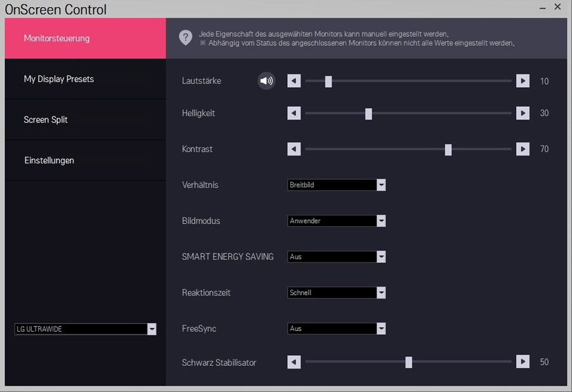Increase Lautstärke with right arrow
This screenshot has height=392, width=572.
[522, 81]
